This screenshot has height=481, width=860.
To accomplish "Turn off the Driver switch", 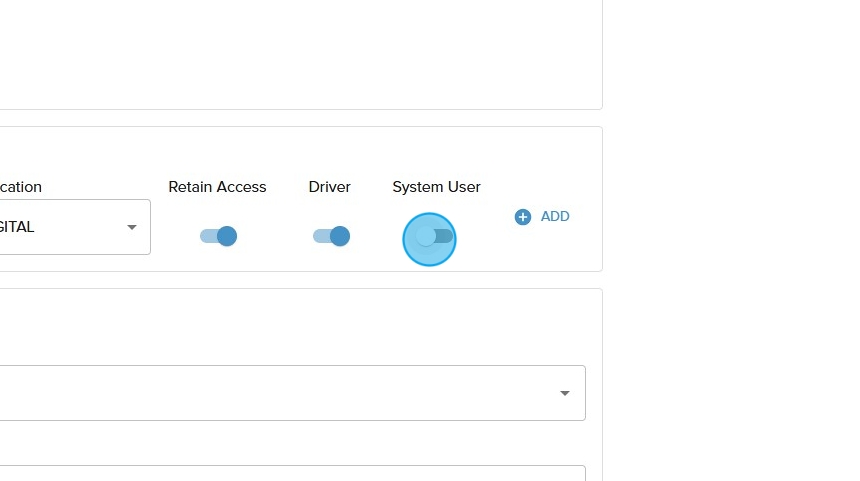I will tap(330, 236).
